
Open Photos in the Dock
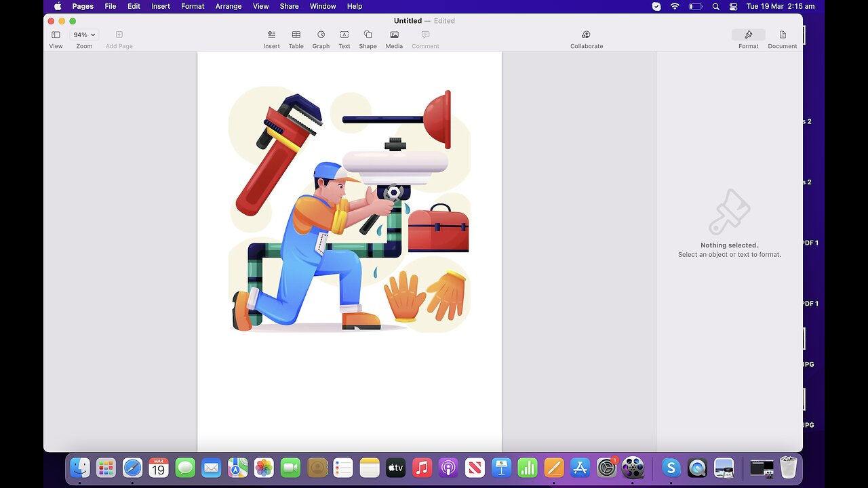click(x=264, y=468)
